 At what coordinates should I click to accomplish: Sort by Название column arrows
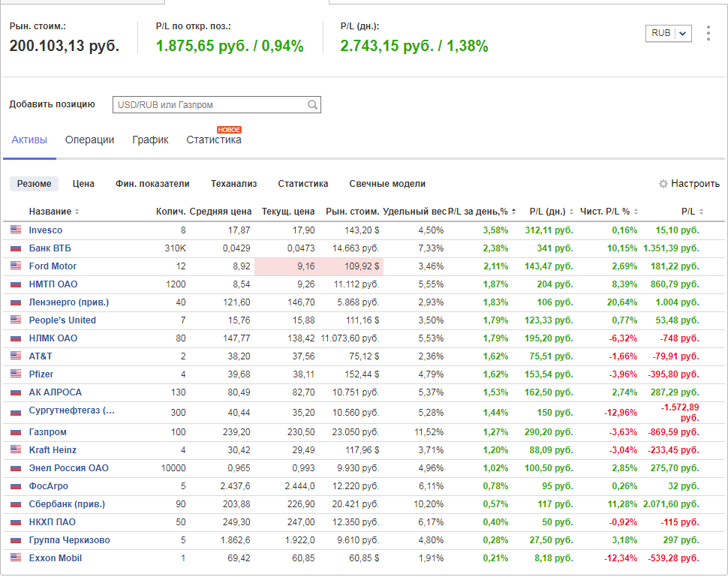77,212
